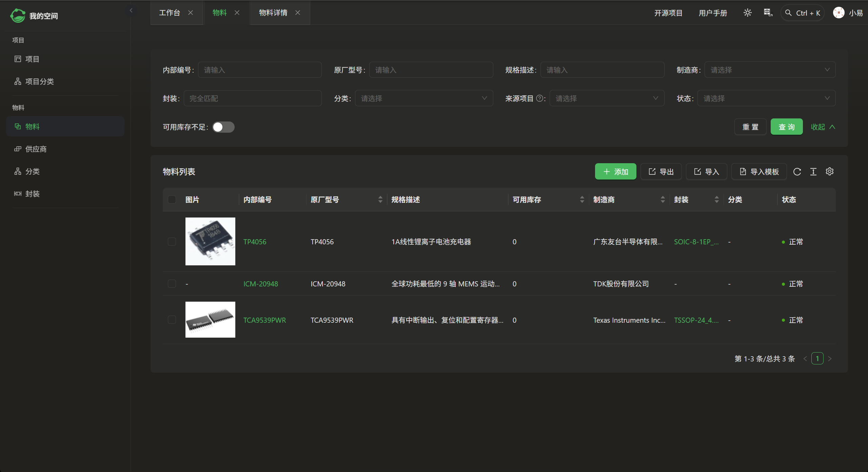Open the ICM-20948 internal number link

[x=260, y=284]
